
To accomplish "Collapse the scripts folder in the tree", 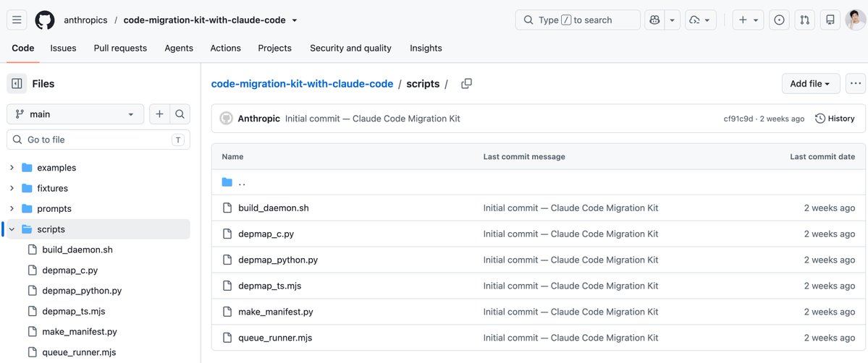I will pyautogui.click(x=12, y=229).
